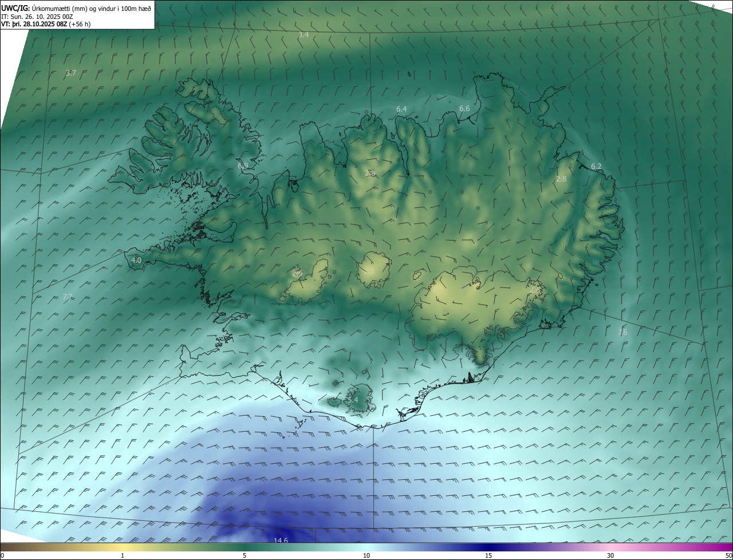Click the VT valid time line (+56 h)

pyautogui.click(x=46, y=24)
